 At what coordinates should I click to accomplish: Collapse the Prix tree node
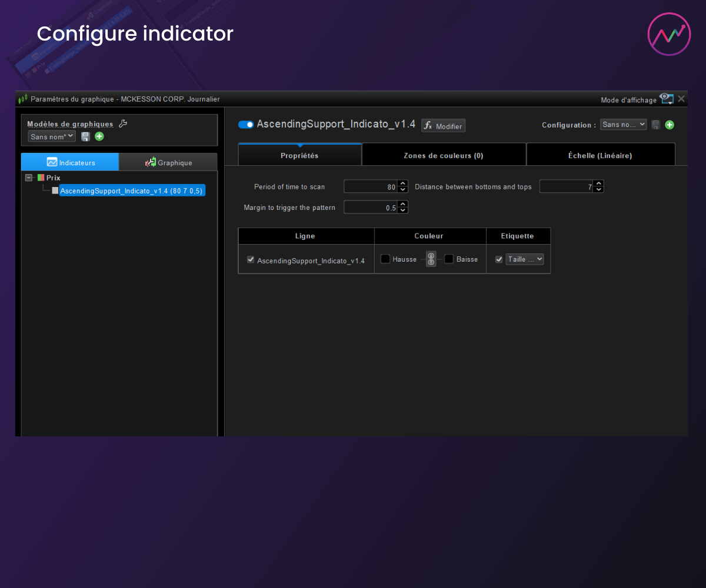click(29, 178)
